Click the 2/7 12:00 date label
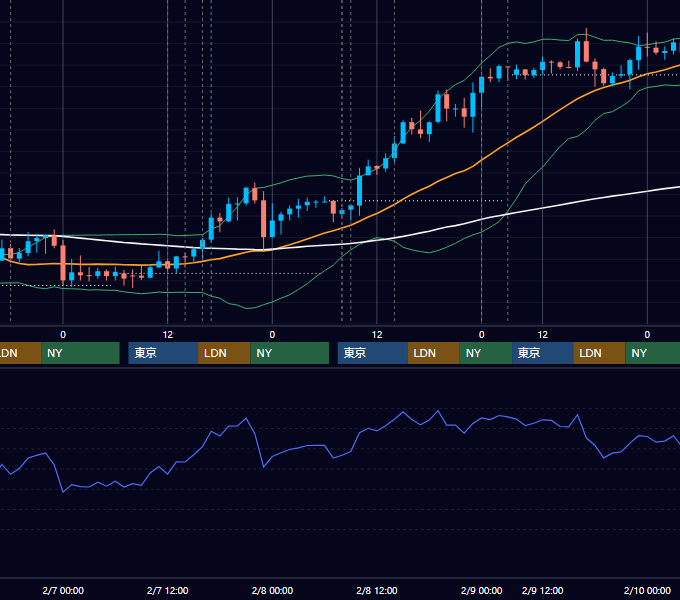 click(x=167, y=590)
